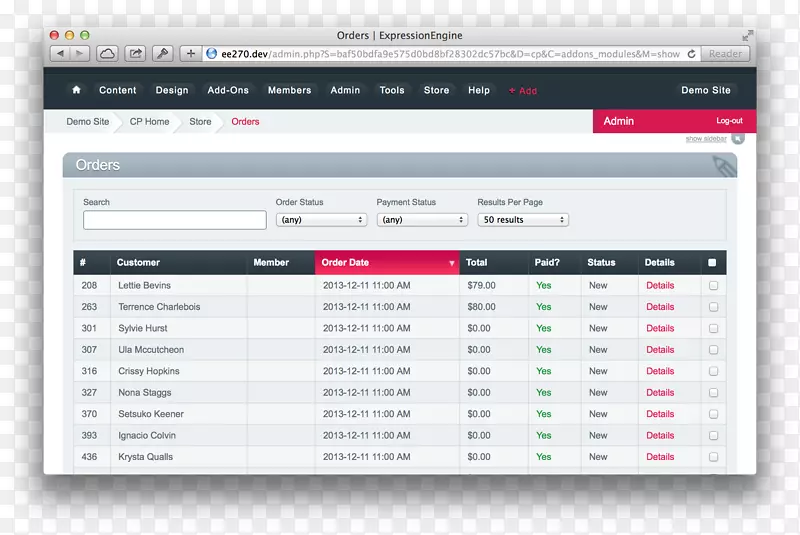View Details for Terrence Charlebois order
Image resolution: width=800 pixels, height=535 pixels.
point(660,307)
